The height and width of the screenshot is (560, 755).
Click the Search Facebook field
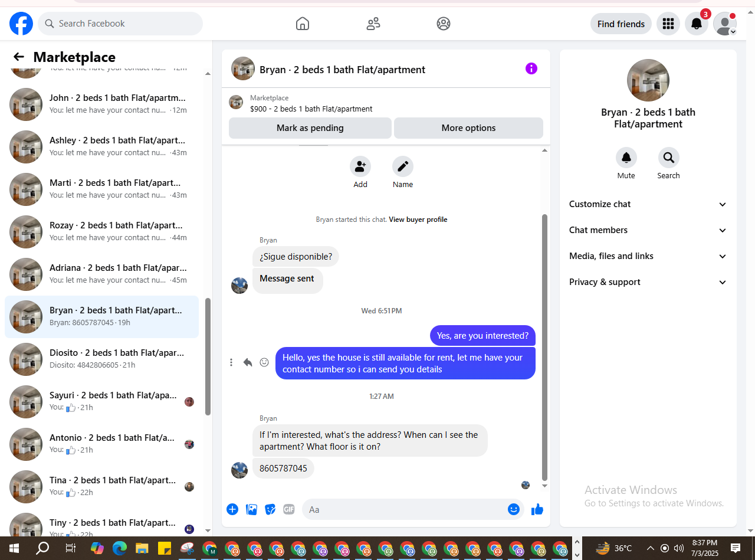[120, 24]
